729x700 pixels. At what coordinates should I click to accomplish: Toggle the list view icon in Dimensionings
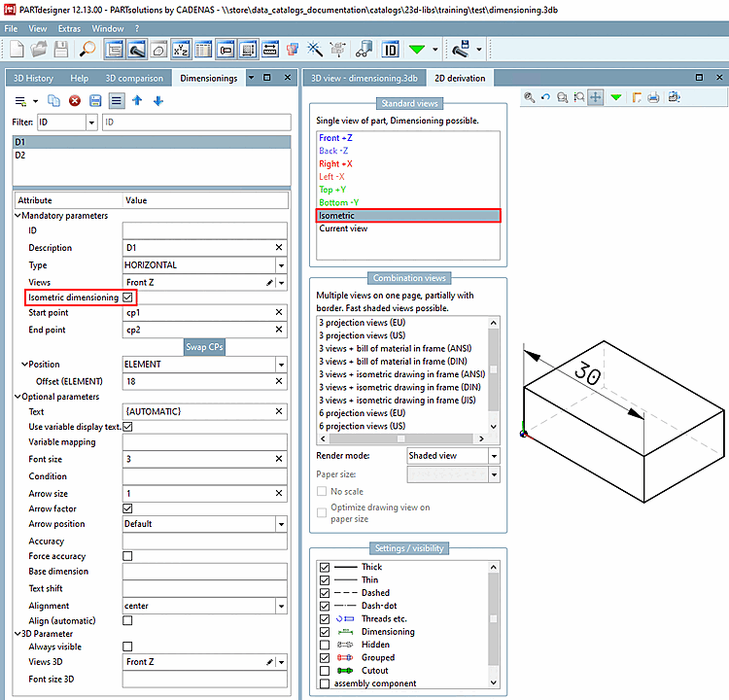(117, 100)
